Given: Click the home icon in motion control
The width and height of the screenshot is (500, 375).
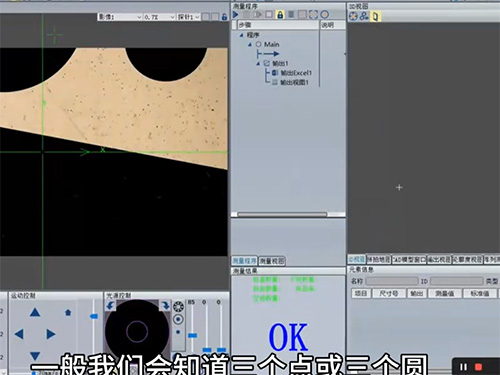Looking at the screenshot, I should click(68, 312).
